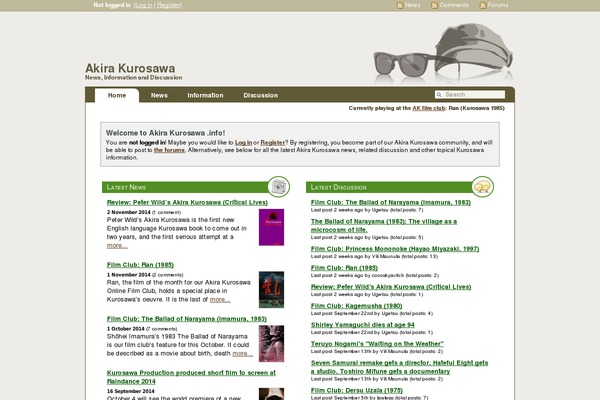Click the Forums RSS feed icon
Viewport: 600px width, 400px height.
point(483,5)
